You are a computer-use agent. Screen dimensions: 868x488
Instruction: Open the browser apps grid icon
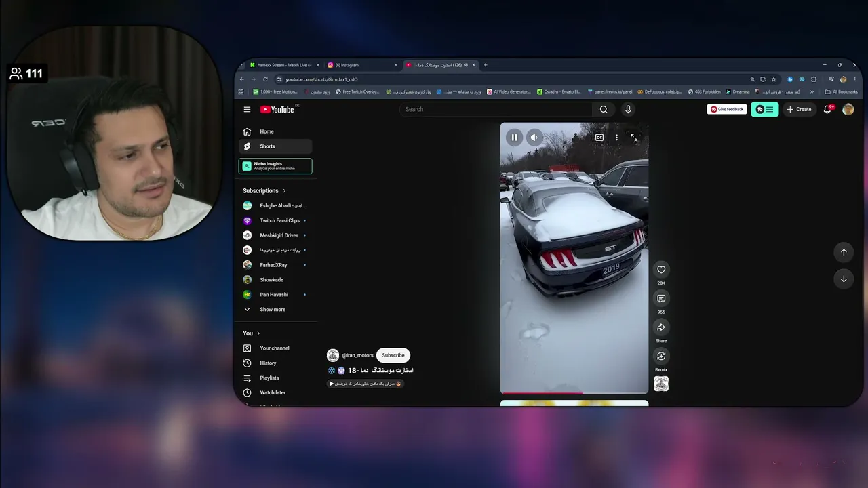pos(241,91)
